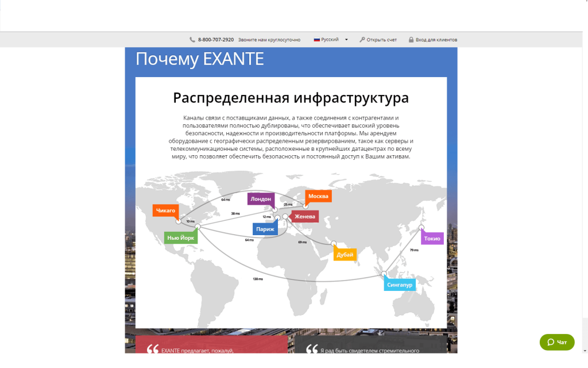Open the language dropdown arrow
The height and width of the screenshot is (368, 588).
(346, 40)
